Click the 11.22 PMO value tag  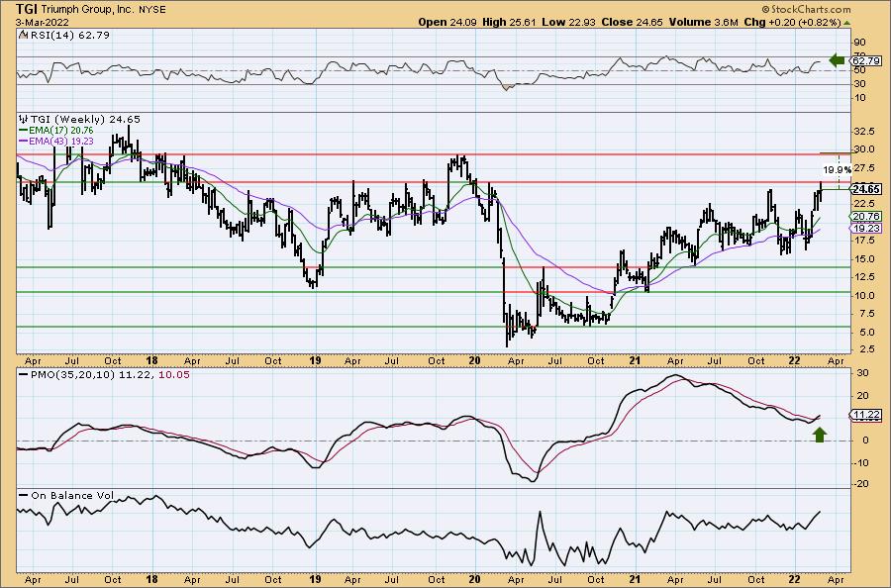(866, 415)
